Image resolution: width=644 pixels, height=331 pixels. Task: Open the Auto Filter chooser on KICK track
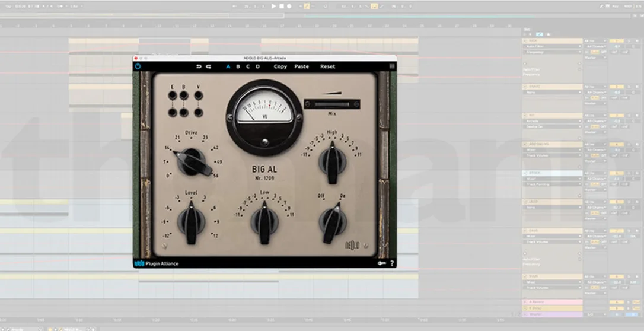coord(553,47)
